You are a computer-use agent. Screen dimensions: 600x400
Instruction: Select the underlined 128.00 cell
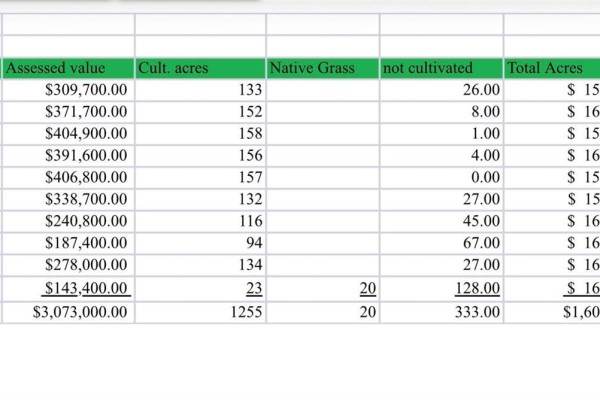(442, 289)
